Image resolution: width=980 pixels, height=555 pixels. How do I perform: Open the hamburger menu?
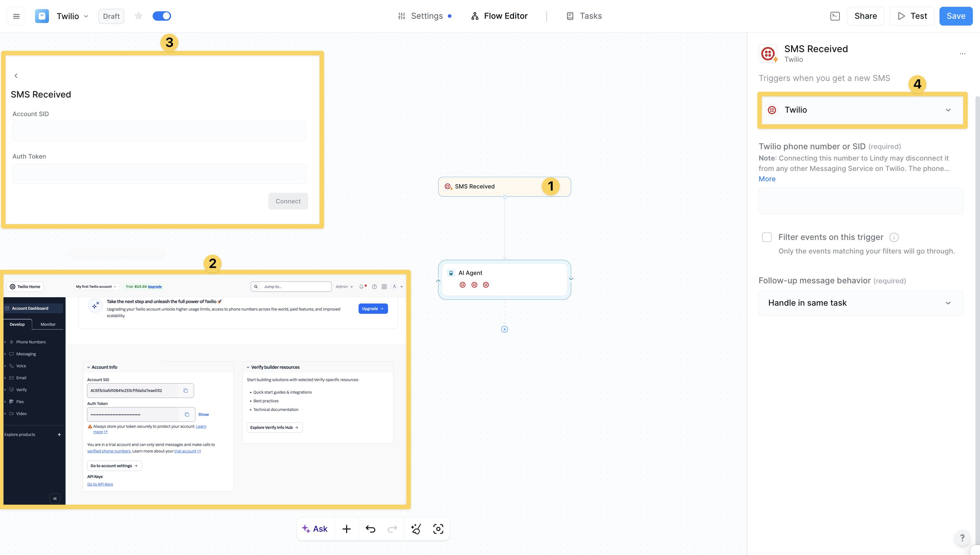[16, 16]
